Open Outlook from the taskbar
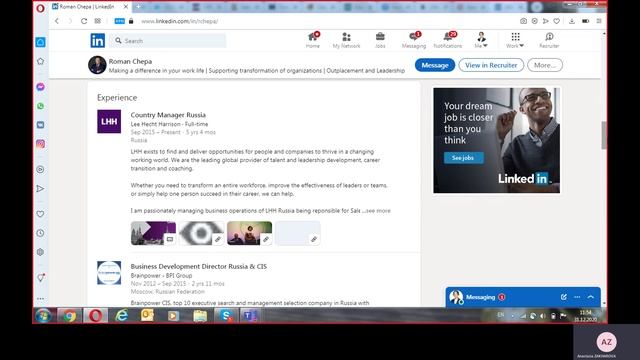Viewport: 640px width, 360px height. pyautogui.click(x=147, y=316)
